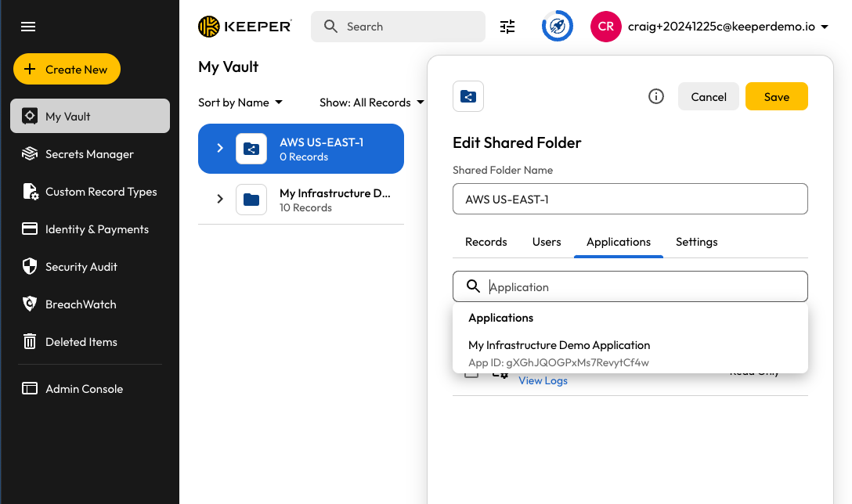This screenshot has width=852, height=504.
Task: Expand the AWS US-EAST-1 folder
Action: coord(220,149)
